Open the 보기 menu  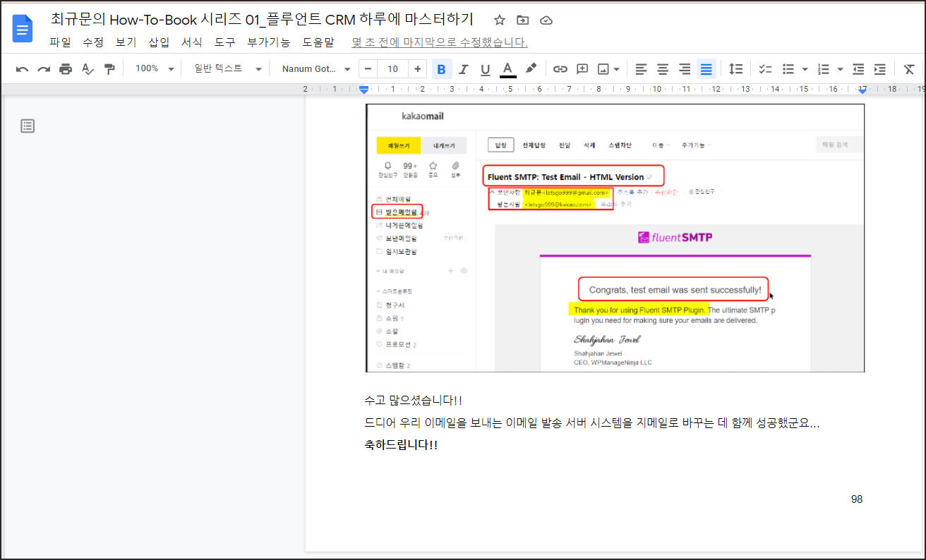126,42
